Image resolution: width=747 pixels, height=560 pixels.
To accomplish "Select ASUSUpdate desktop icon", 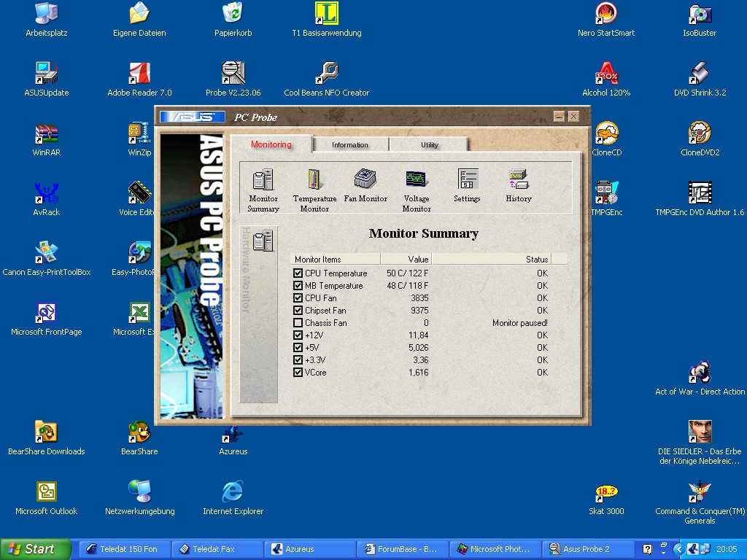I will (46, 79).
